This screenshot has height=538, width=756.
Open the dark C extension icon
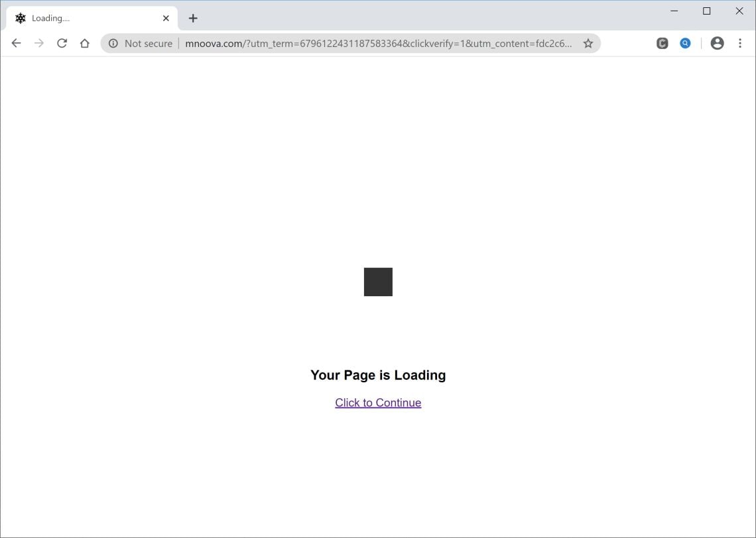point(662,42)
